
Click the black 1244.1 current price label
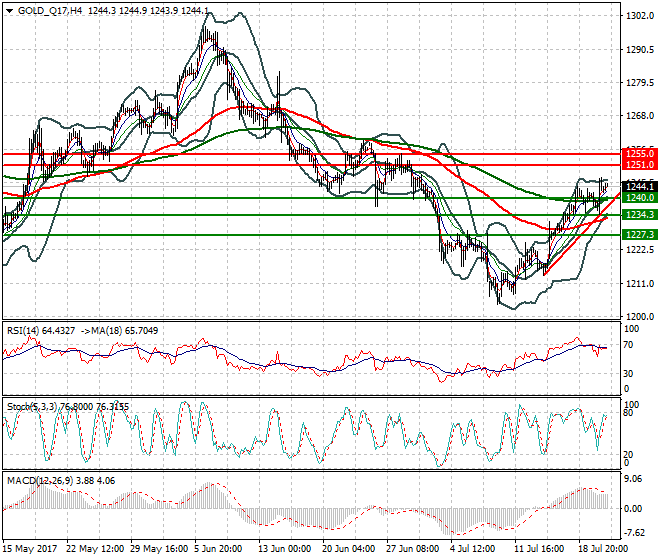point(640,187)
